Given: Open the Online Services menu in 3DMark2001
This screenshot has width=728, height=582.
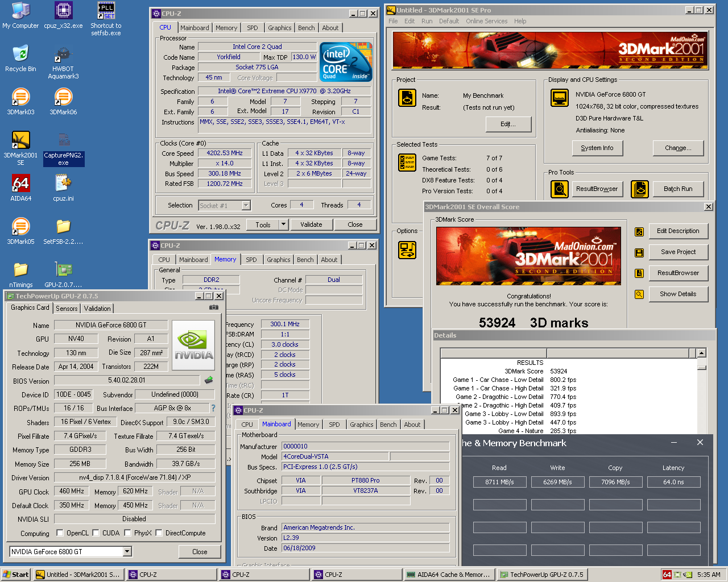Looking at the screenshot, I should (x=486, y=21).
